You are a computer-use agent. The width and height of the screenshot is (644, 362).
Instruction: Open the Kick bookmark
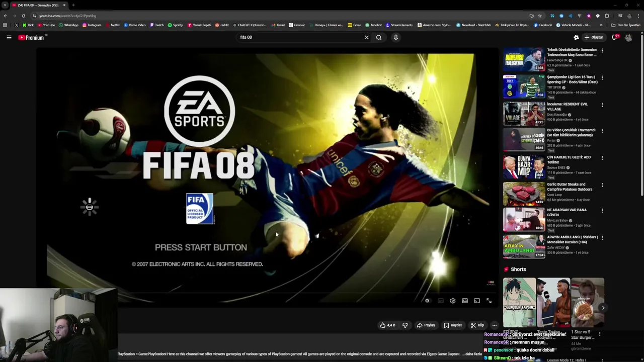pyautogui.click(x=28, y=25)
